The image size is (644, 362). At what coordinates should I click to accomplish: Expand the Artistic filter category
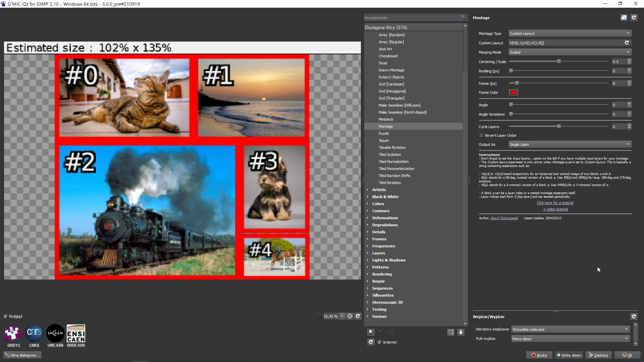coord(368,190)
